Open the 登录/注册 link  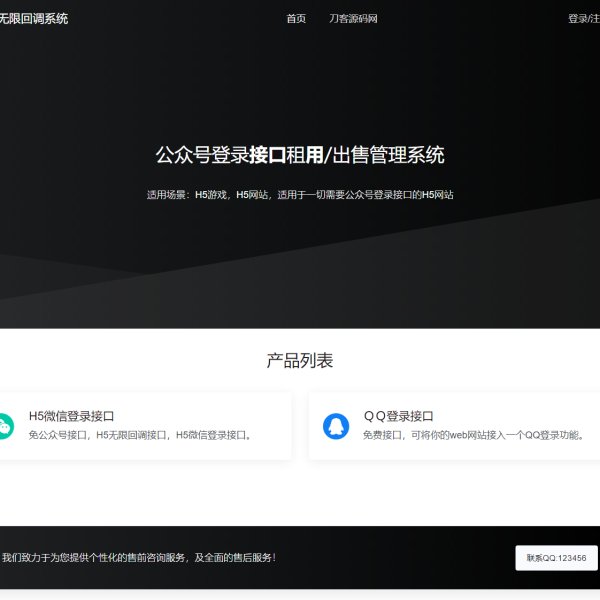point(584,19)
